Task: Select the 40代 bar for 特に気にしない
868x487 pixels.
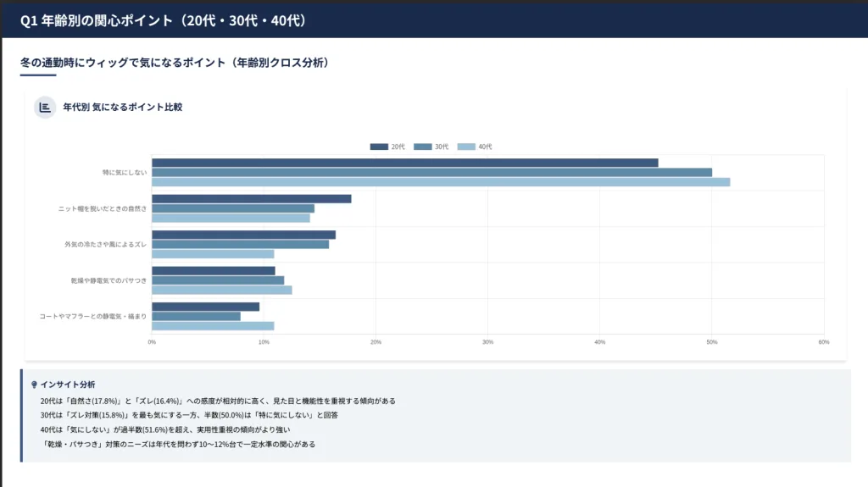Action: [x=440, y=182]
